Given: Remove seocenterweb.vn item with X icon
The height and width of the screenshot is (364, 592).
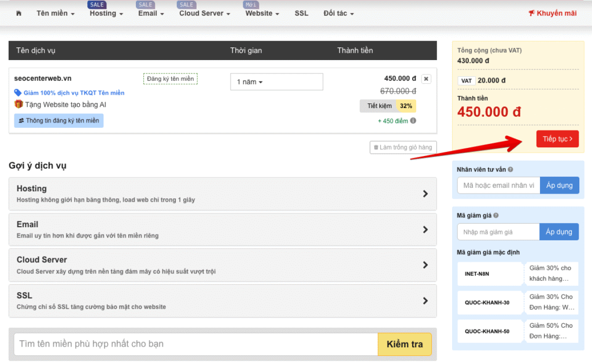Looking at the screenshot, I should click(426, 79).
